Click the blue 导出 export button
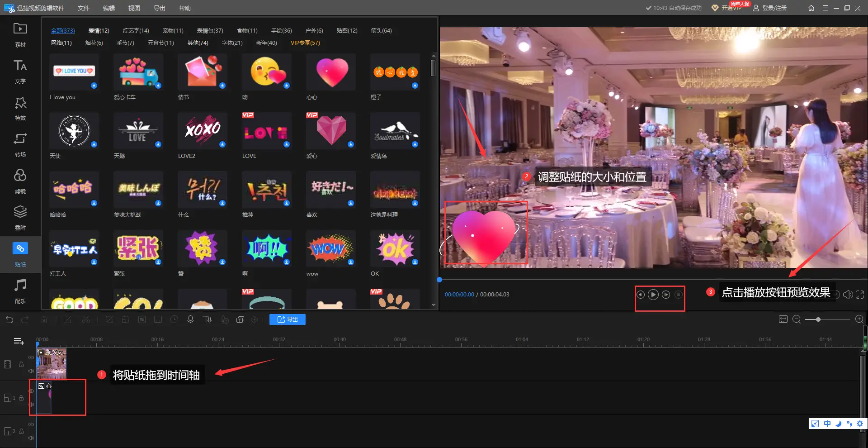 pos(288,319)
